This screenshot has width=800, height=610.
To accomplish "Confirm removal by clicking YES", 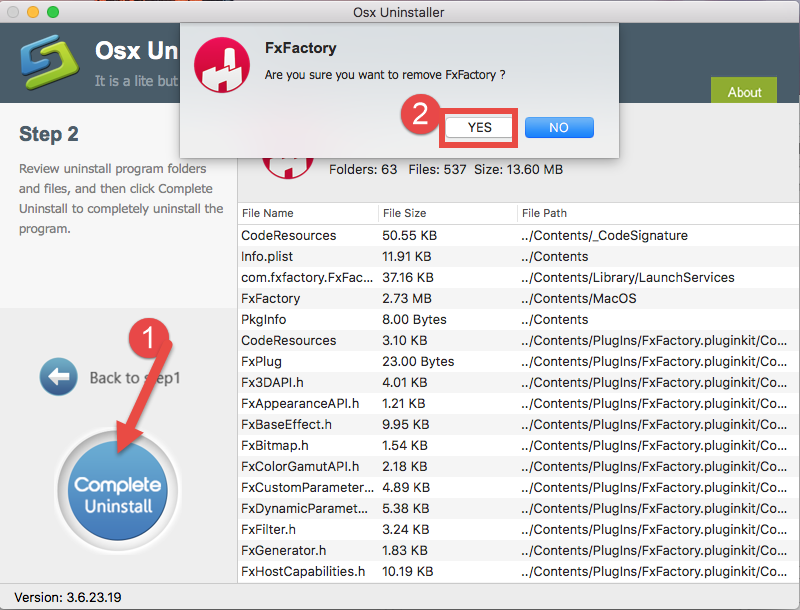I will tap(478, 128).
